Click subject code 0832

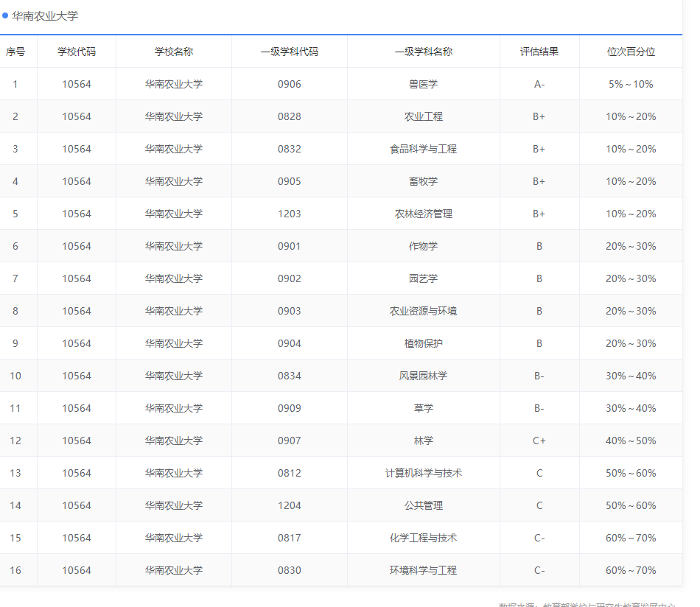coord(290,149)
